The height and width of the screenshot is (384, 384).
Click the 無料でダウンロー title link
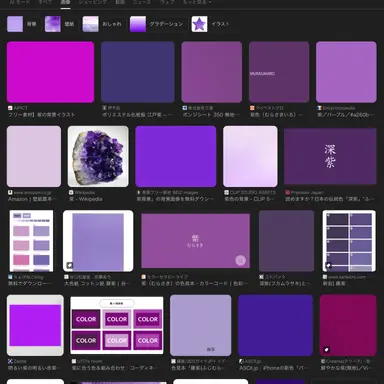[30, 284]
